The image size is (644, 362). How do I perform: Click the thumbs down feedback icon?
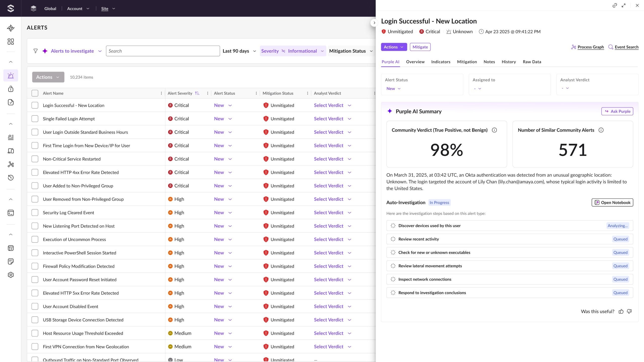(629, 311)
